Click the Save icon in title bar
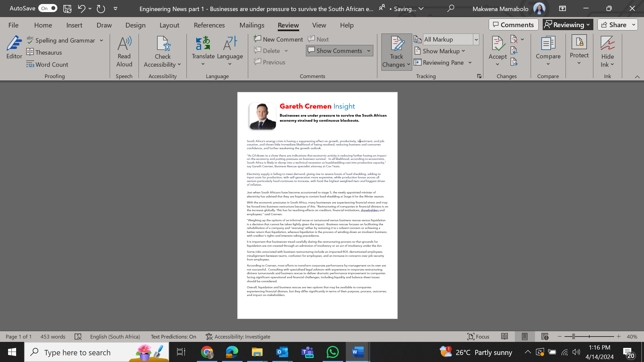Viewport: 644px width, 362px height. 67,8
